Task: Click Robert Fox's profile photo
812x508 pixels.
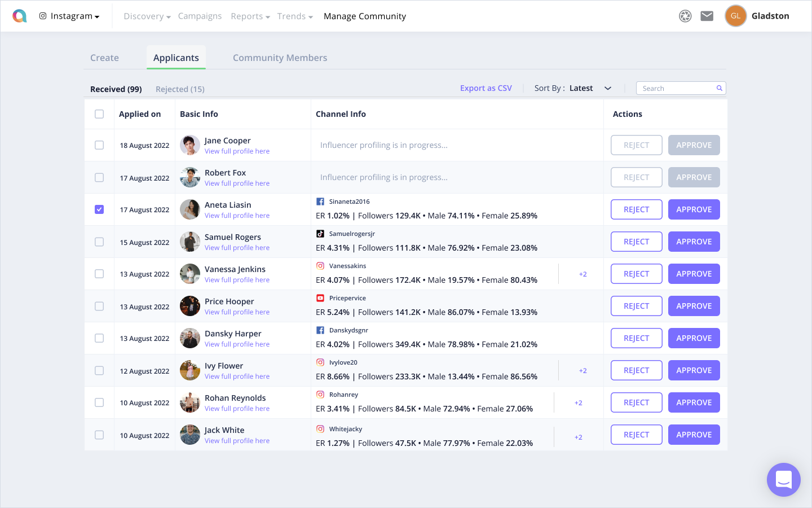Action: (x=190, y=177)
